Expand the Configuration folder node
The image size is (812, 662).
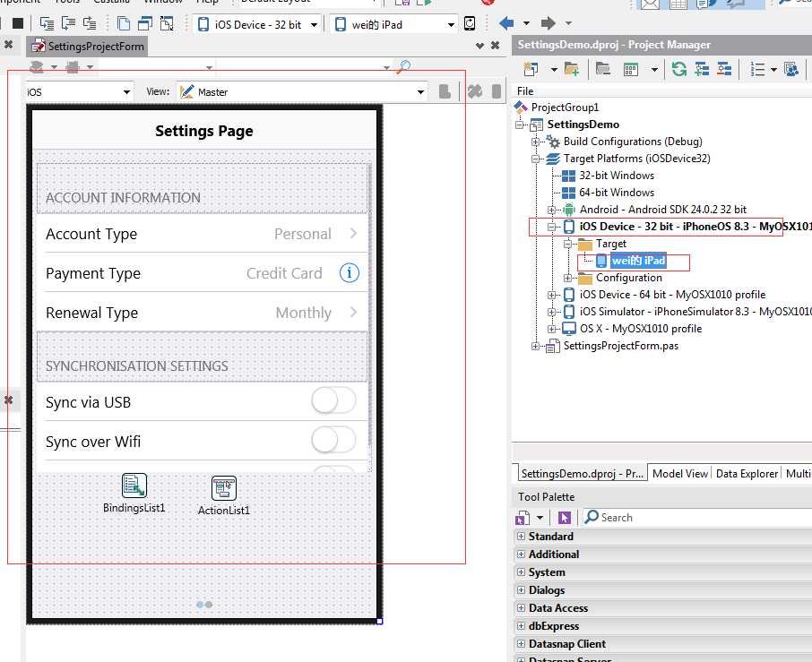pyautogui.click(x=568, y=278)
